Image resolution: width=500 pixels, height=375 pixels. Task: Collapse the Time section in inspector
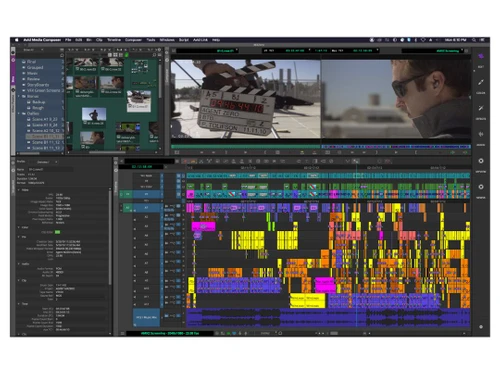pos(19,304)
